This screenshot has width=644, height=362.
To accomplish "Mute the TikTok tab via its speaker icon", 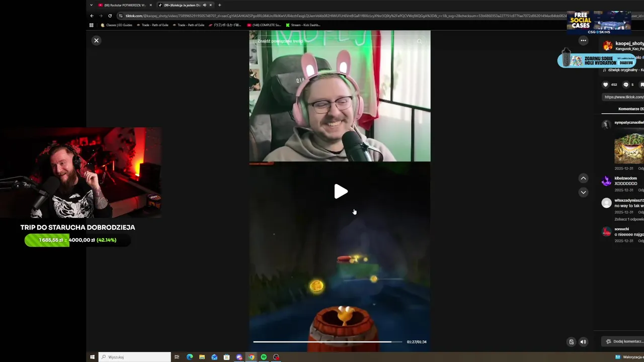I will tap(204, 5).
